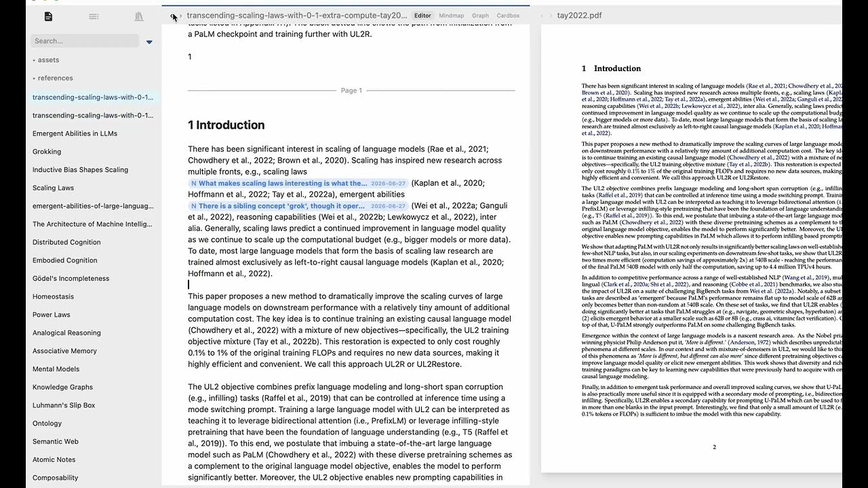
Task: Open the Grokking note
Action: click(47, 152)
